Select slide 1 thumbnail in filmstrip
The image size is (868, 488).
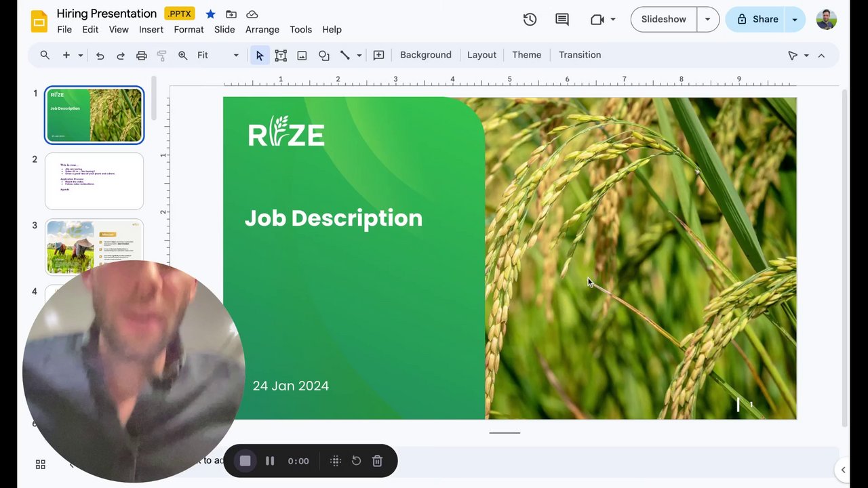click(94, 115)
